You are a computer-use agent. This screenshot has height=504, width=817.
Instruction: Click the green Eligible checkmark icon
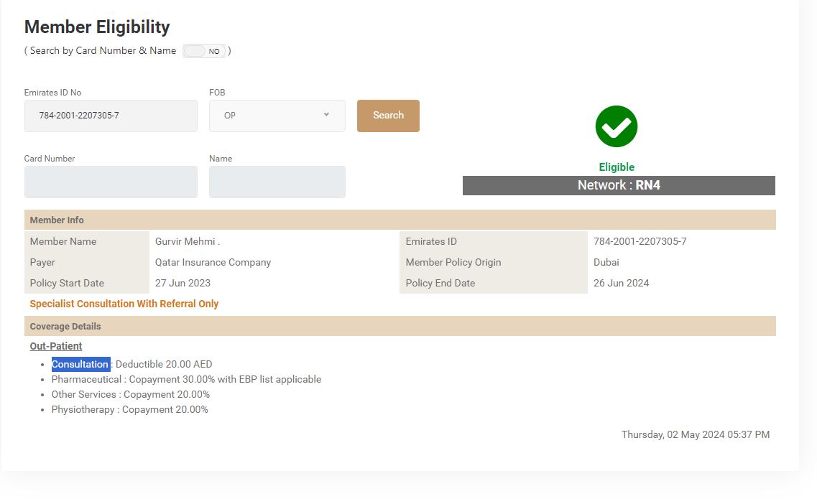click(x=617, y=126)
